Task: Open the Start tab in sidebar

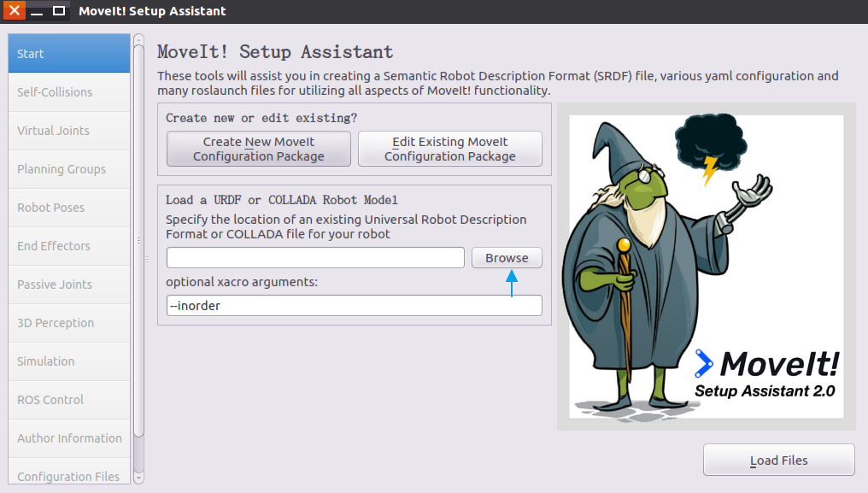Action: pos(69,54)
